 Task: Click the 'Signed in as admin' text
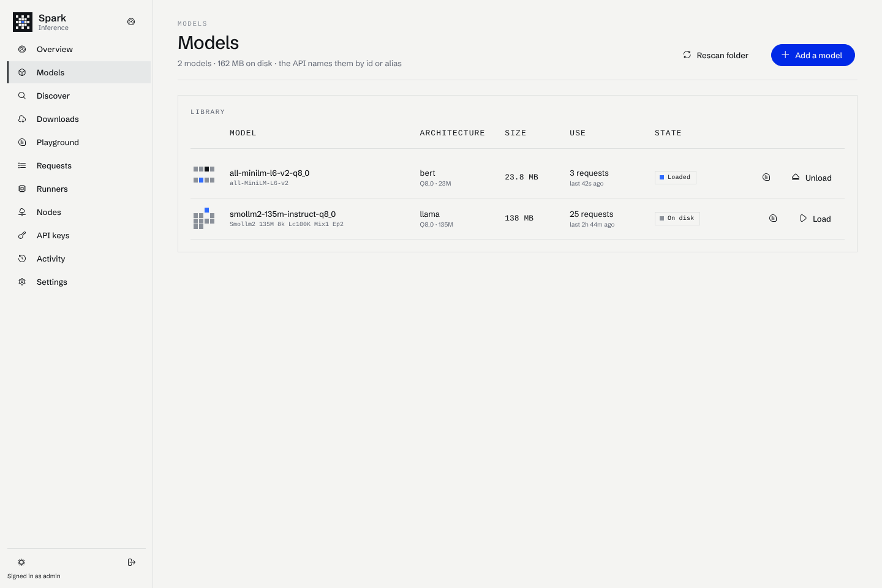pyautogui.click(x=34, y=576)
